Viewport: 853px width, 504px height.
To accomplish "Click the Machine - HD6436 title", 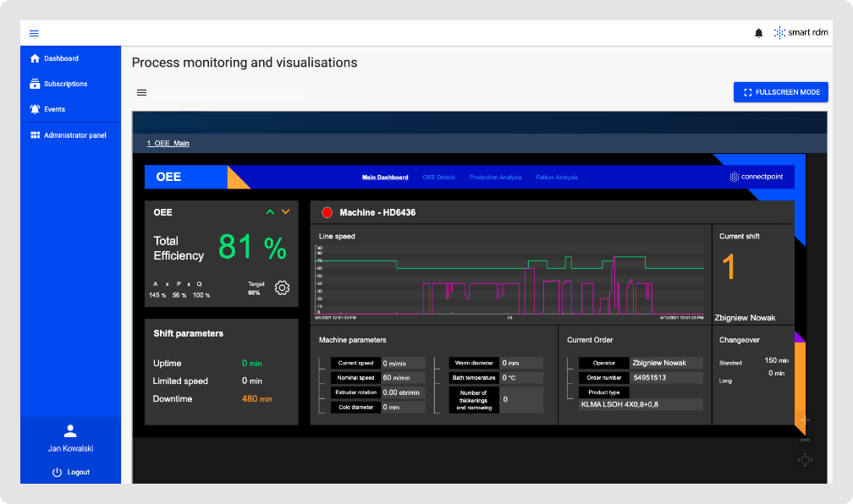I will click(377, 212).
